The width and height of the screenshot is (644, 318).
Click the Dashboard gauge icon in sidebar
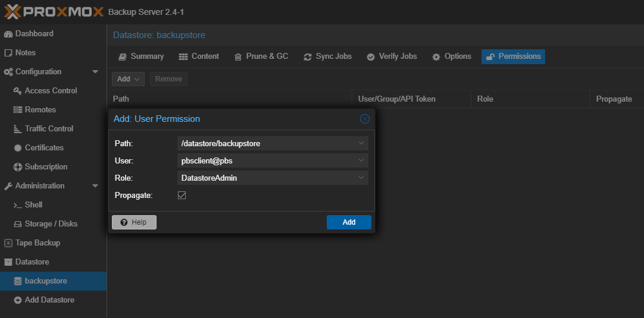tap(8, 34)
